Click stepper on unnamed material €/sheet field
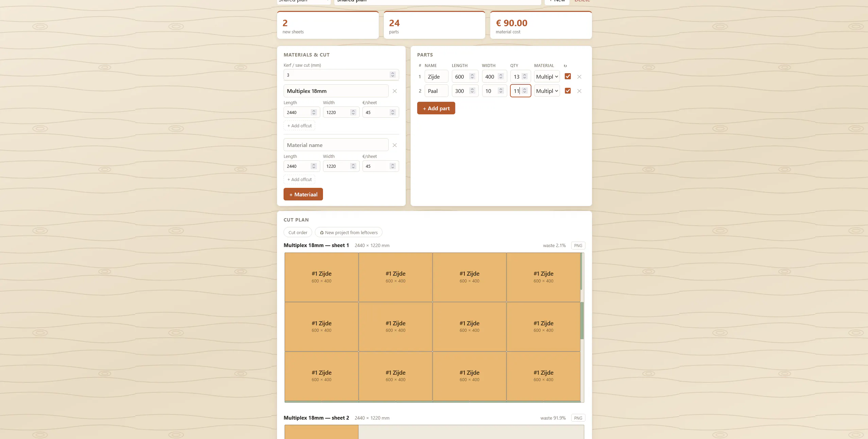This screenshot has height=439, width=868. click(393, 166)
